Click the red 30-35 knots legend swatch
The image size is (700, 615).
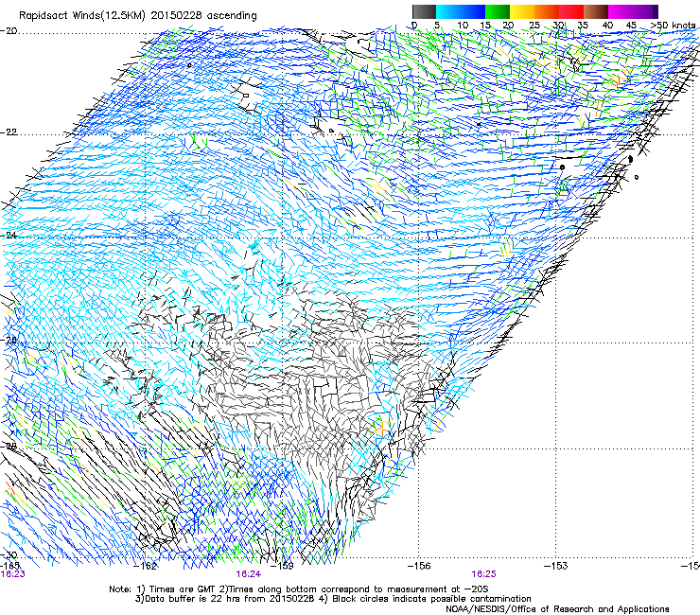(x=571, y=11)
